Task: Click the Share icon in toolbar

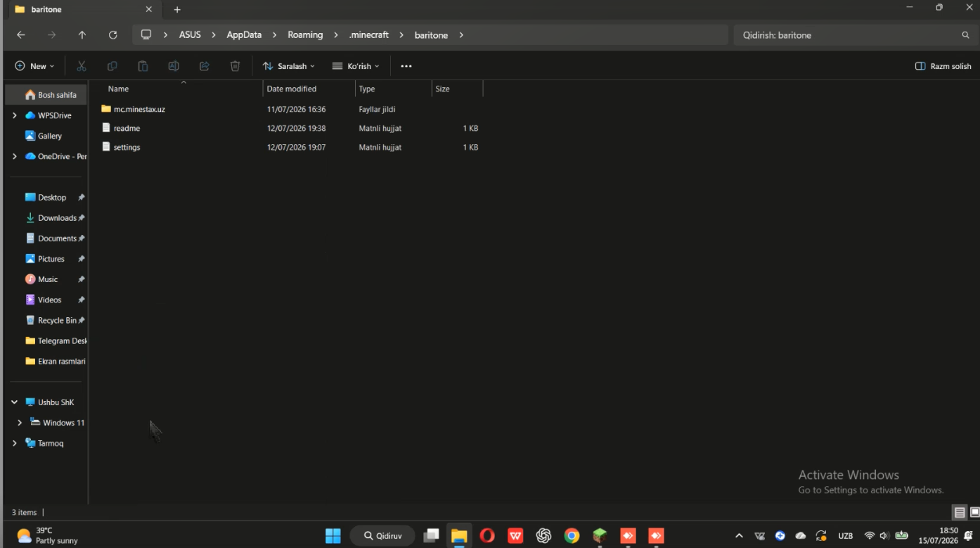Action: (205, 66)
